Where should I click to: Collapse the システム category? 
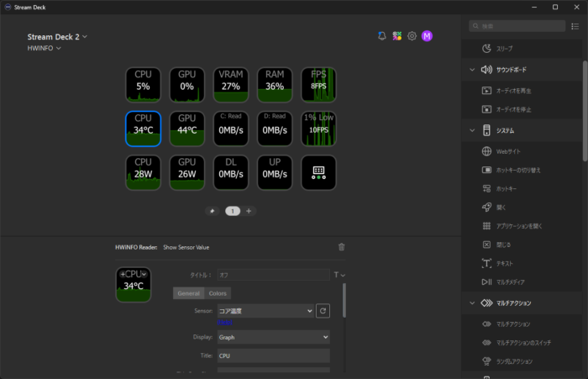[x=472, y=130]
